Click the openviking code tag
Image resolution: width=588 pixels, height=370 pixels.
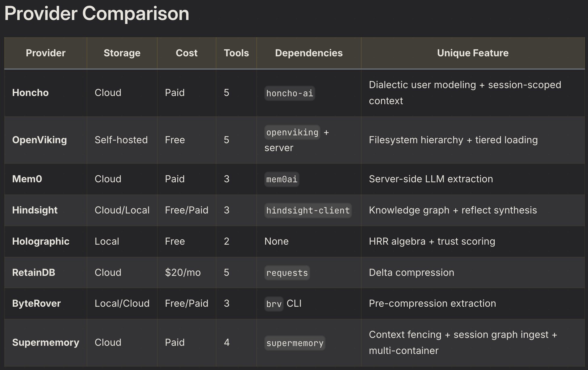[x=292, y=132]
